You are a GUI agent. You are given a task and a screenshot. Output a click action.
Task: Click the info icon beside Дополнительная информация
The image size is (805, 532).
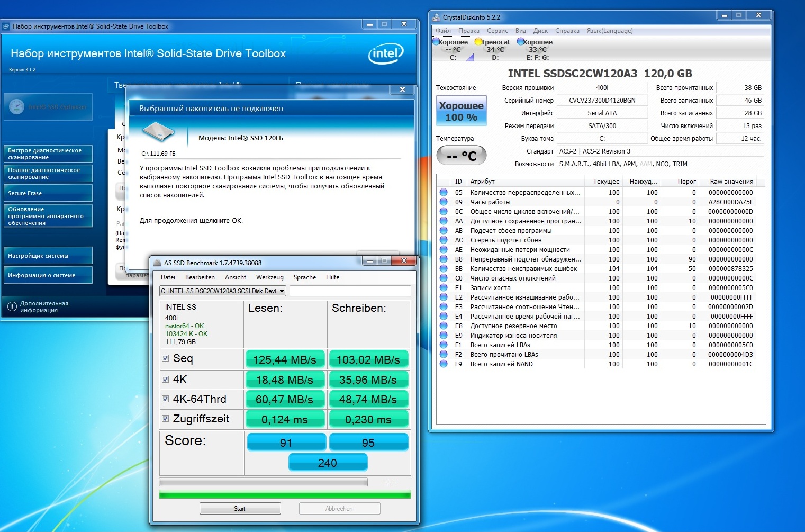(12, 306)
